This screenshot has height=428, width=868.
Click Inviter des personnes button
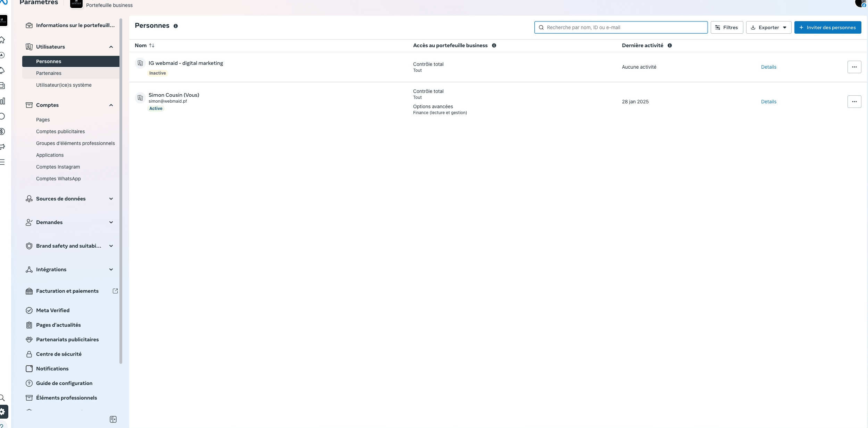point(827,27)
